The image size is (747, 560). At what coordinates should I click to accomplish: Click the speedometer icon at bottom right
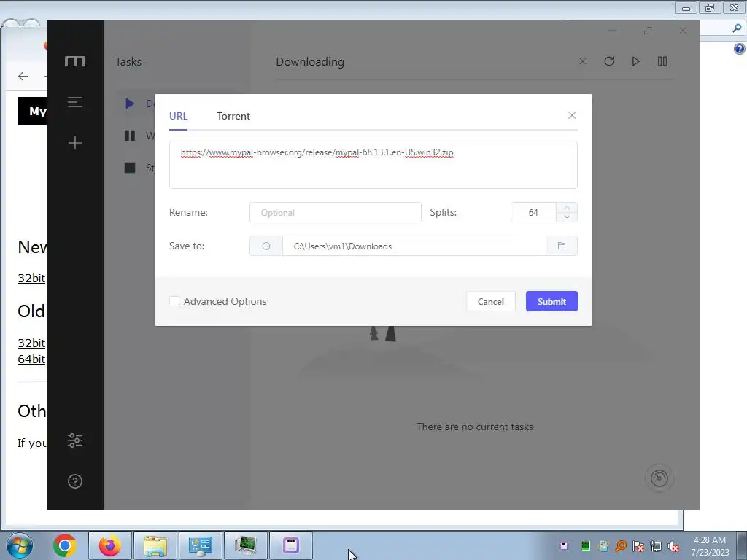point(659,478)
